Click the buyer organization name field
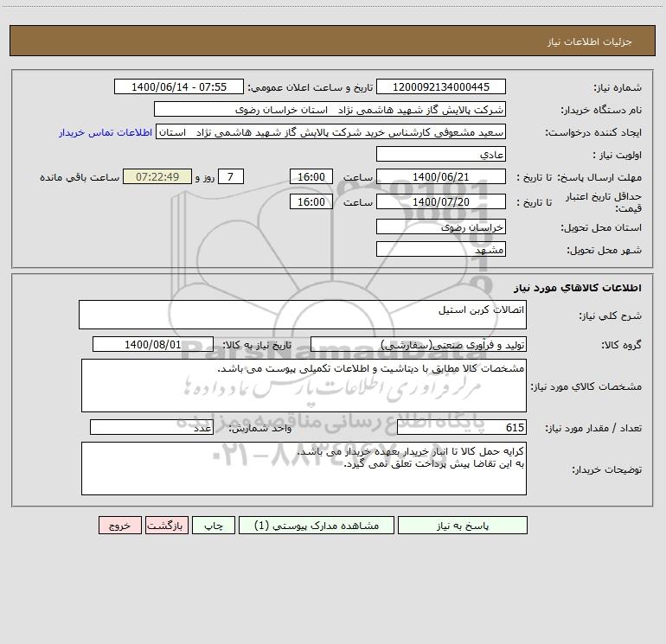Screen dimensions: 666x644 (x=330, y=109)
